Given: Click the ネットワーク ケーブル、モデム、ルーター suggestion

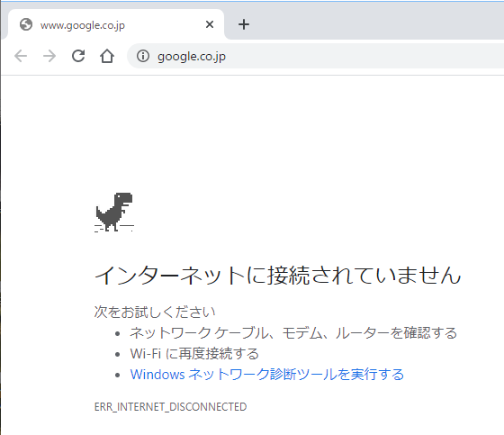Looking at the screenshot, I should click(293, 332).
